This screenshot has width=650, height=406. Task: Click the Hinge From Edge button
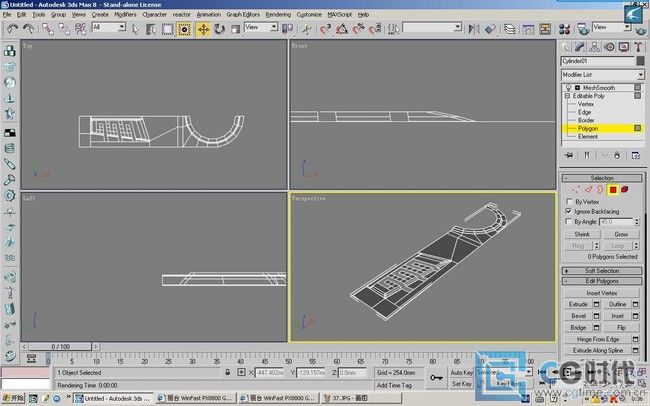click(598, 339)
